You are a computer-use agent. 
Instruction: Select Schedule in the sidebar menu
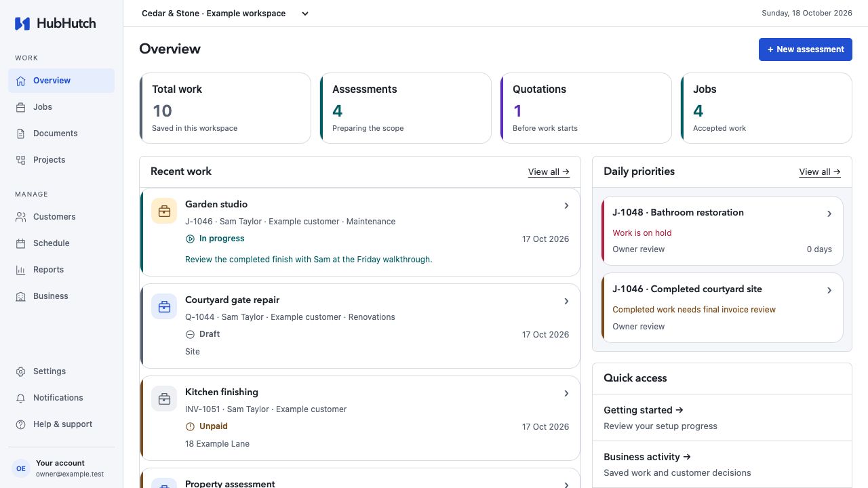coord(61,243)
